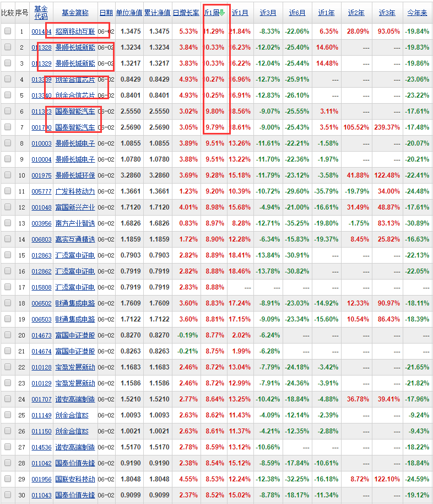
Task: Open fund code link 012863
Action: pos(41,255)
